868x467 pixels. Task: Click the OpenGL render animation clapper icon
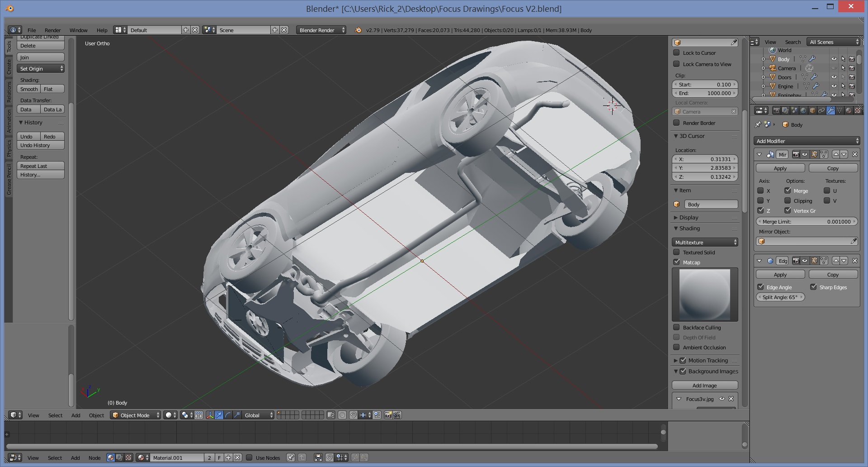tap(397, 415)
